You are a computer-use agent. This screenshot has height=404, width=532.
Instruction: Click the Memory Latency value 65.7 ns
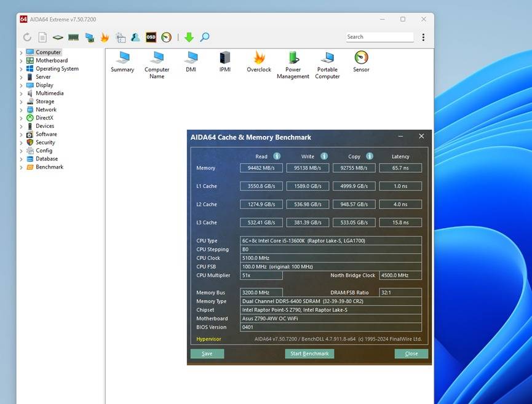point(400,168)
